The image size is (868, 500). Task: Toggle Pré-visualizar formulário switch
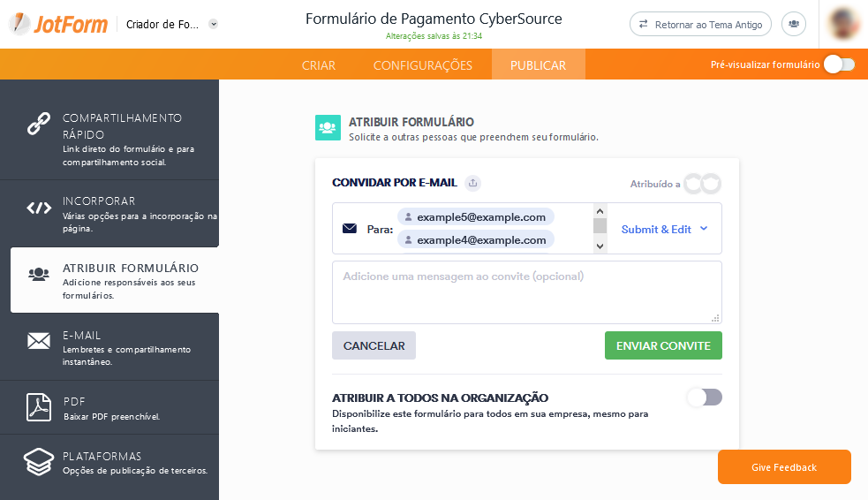(x=839, y=64)
